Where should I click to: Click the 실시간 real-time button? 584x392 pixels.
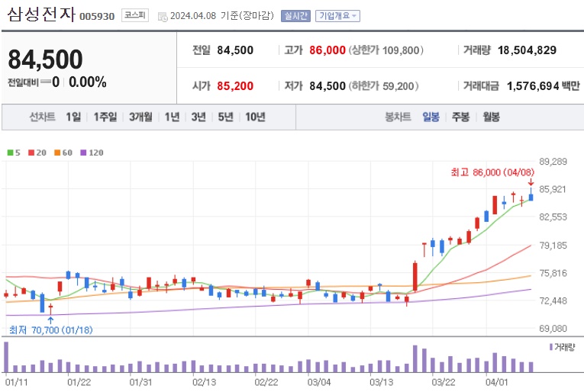coord(295,16)
